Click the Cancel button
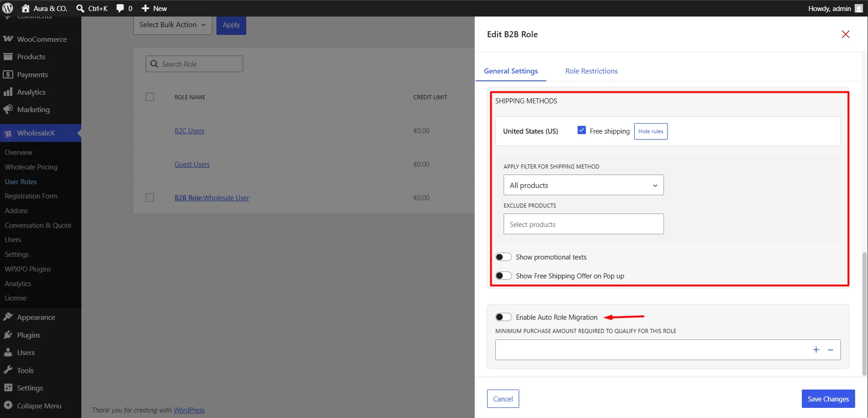868x418 pixels. click(503, 399)
